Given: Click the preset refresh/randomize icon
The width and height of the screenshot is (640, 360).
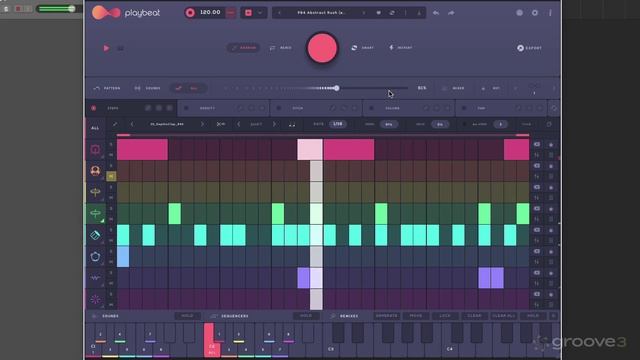Looking at the screenshot, I should 392,13.
